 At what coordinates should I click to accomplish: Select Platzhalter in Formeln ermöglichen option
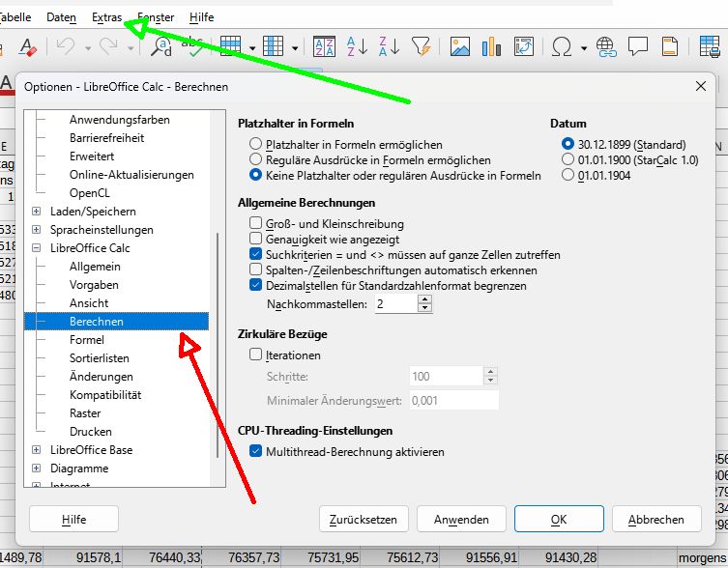(x=255, y=143)
